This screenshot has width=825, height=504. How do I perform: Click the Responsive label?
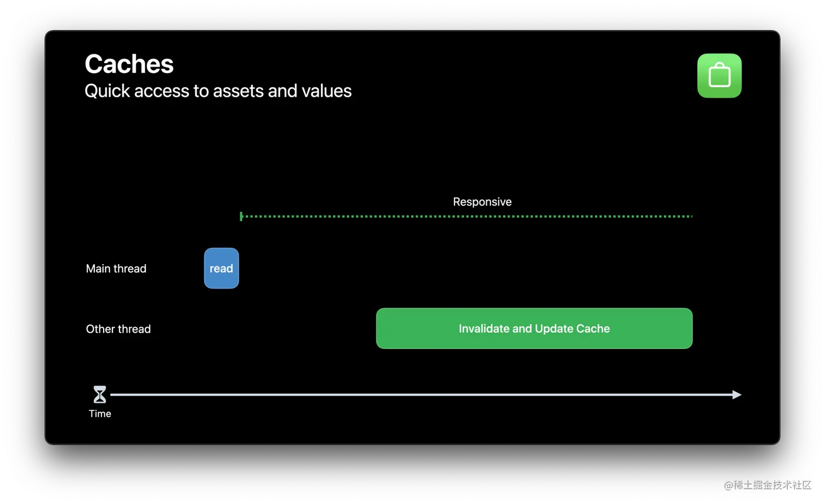point(482,202)
